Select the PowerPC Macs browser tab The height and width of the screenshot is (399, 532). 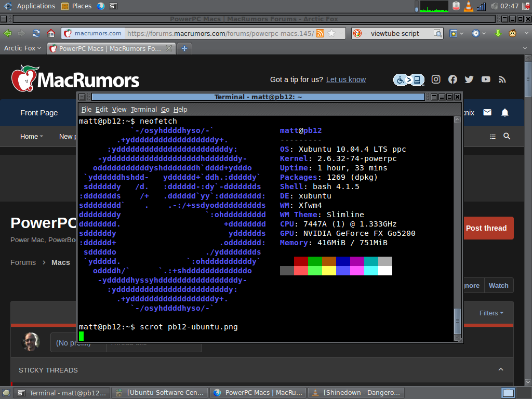tap(111, 48)
